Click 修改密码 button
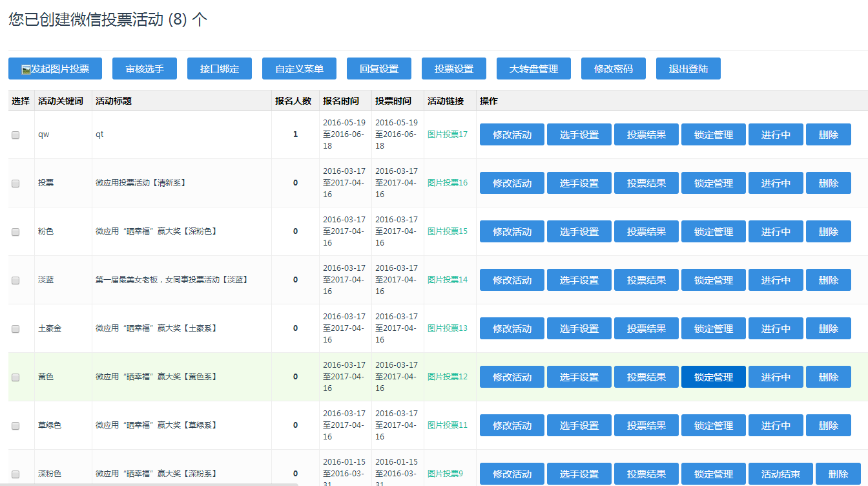This screenshot has height=486, width=868. point(614,69)
